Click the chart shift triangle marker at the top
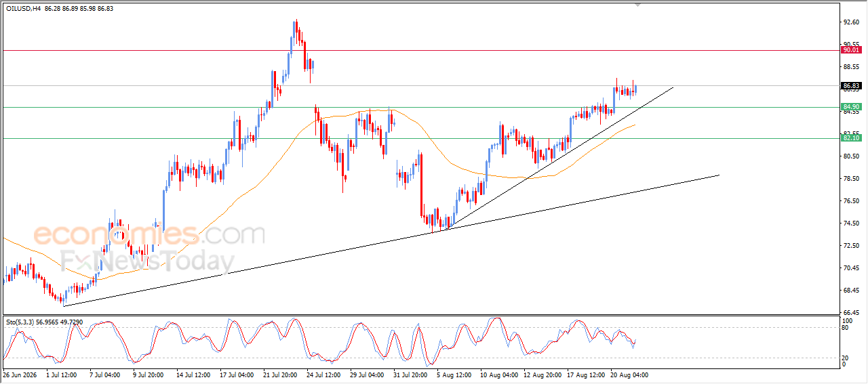Viewport: 868px width, 384px height. tap(637, 5)
